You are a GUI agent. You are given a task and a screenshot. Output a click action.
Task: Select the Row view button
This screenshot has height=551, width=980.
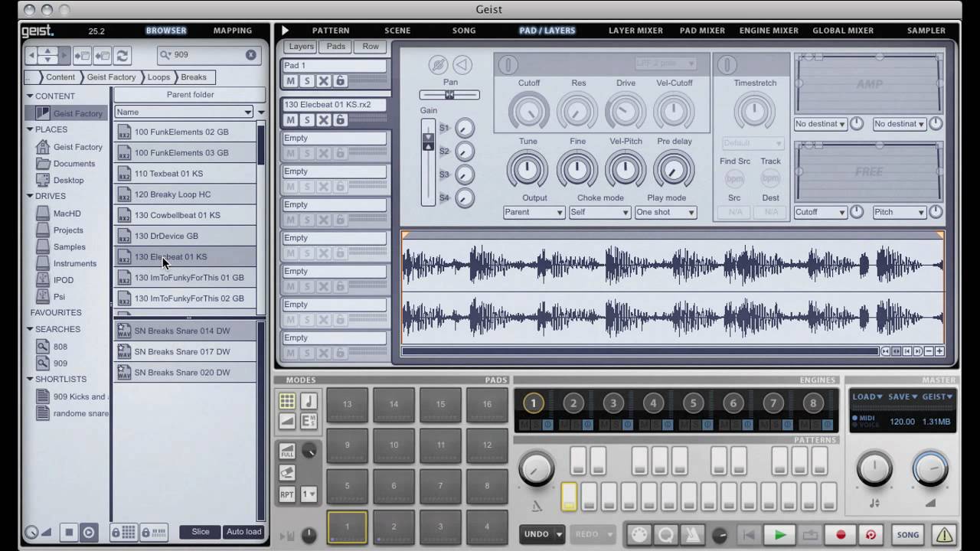pyautogui.click(x=371, y=47)
